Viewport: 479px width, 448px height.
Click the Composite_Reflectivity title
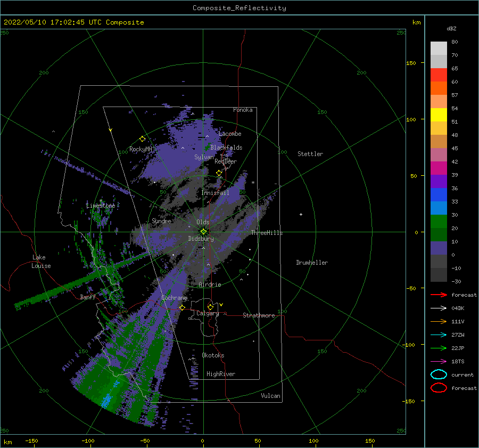(x=240, y=8)
